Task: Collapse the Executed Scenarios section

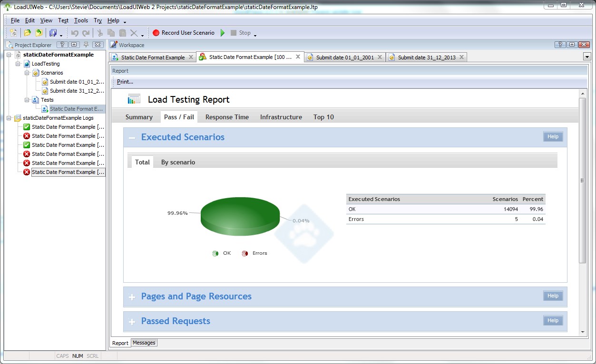Action: click(x=132, y=137)
